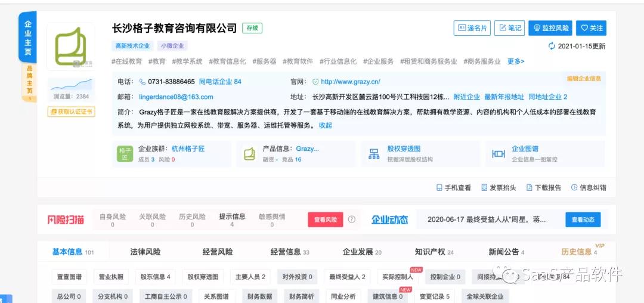Viewport: 644px width, 303px height.
Task: Collapse the company intro with 收起
Action: click(326, 126)
